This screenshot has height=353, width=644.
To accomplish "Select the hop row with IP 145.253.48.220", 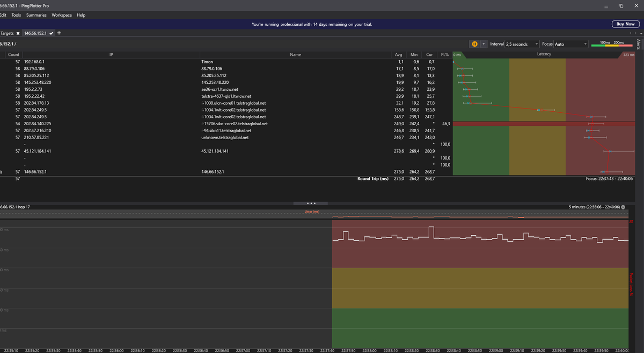I will pos(38,82).
